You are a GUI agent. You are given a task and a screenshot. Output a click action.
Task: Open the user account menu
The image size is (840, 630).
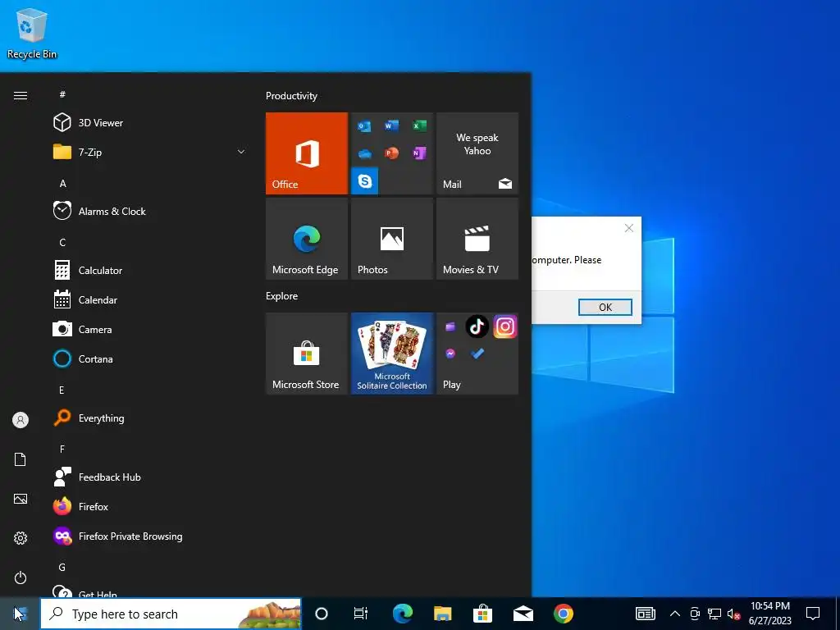tap(21, 420)
